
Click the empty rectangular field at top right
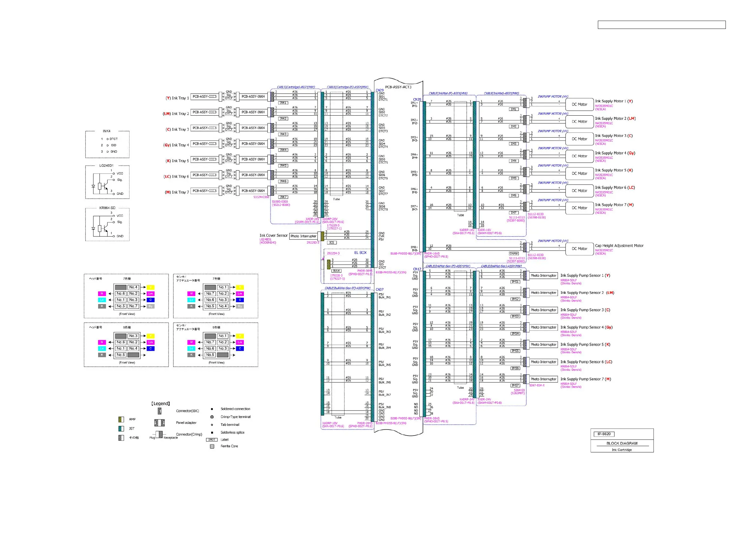661,25
